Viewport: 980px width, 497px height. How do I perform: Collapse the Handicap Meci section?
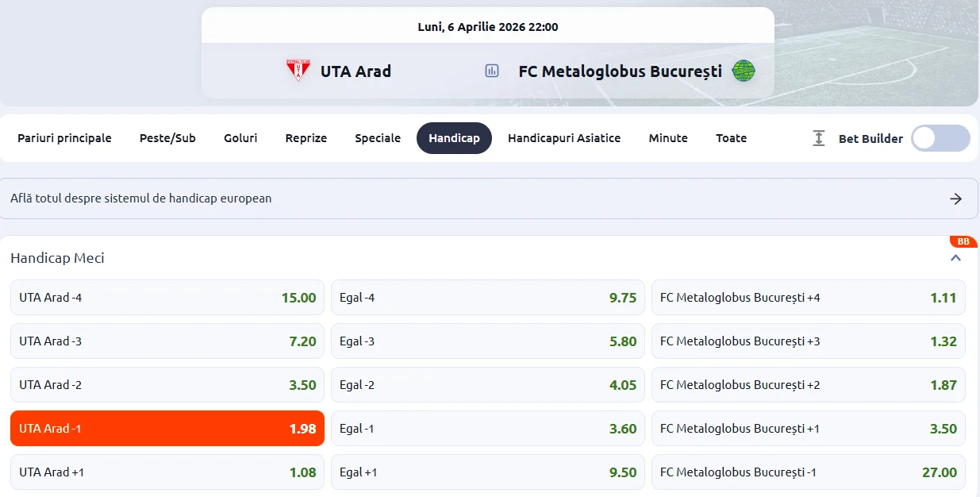pos(955,258)
